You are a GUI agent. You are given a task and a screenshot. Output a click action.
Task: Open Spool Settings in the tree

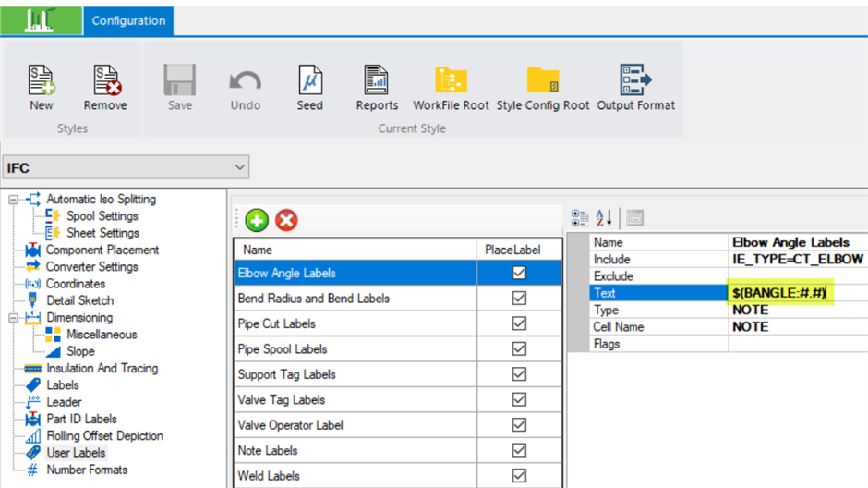point(102,216)
